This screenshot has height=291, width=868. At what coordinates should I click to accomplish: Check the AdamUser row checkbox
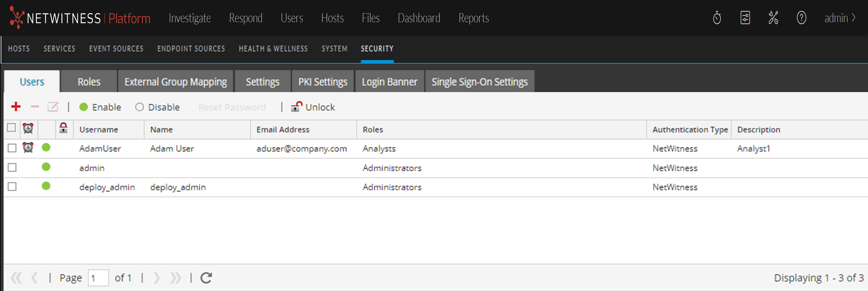pos(12,148)
